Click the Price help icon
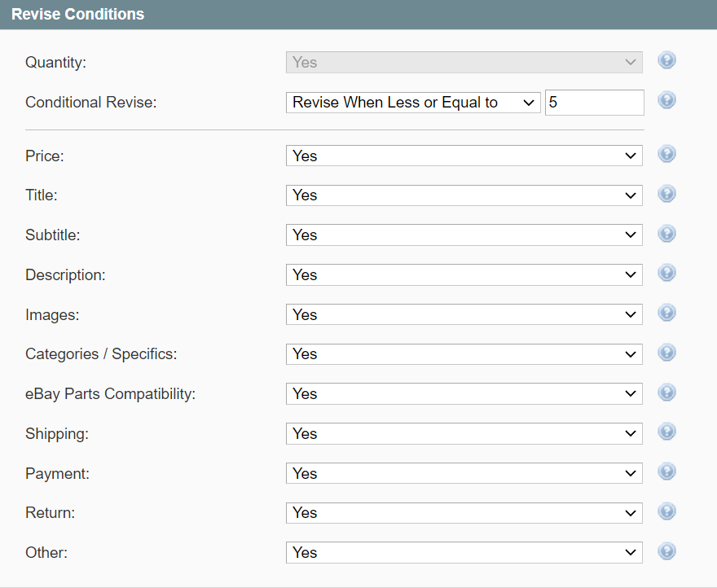This screenshot has width=717, height=588. point(666,154)
